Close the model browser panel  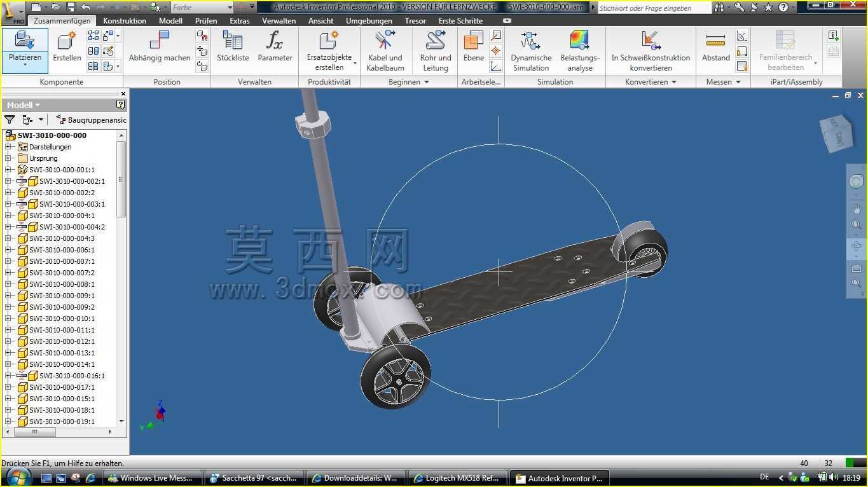pos(123,94)
